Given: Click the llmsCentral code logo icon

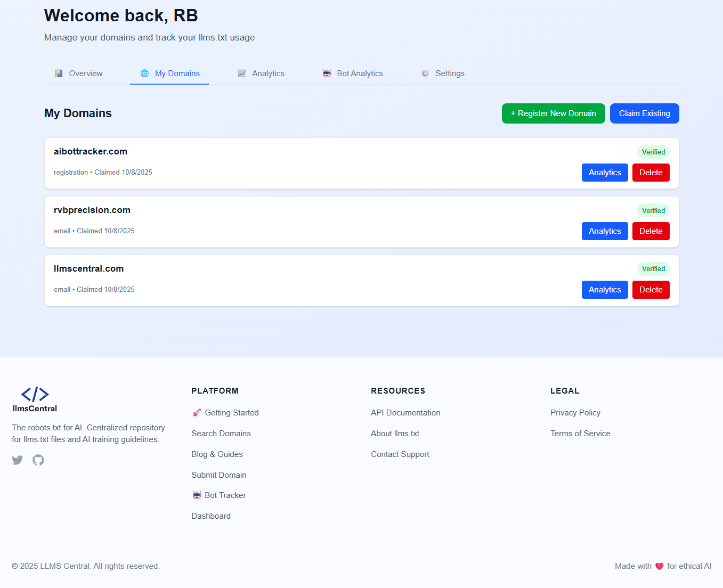Looking at the screenshot, I should coord(35,395).
